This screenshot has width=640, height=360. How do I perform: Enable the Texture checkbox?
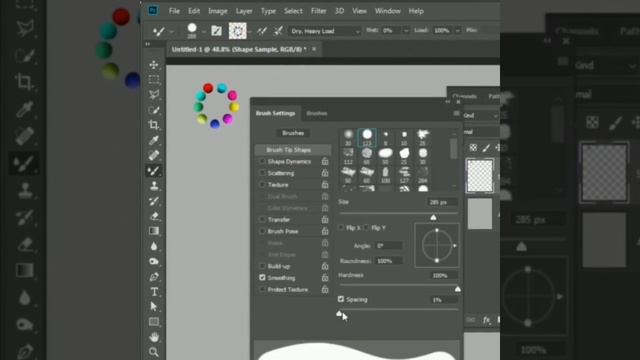pos(262,185)
